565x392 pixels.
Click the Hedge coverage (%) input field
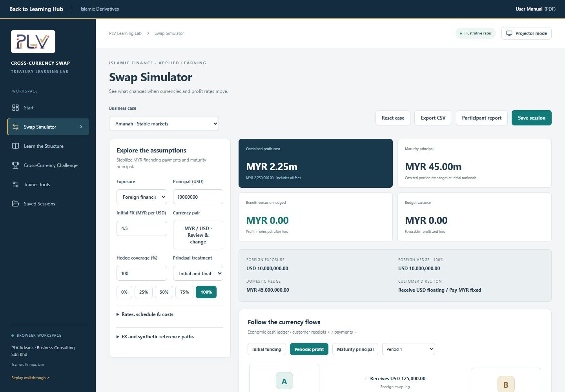(142, 273)
